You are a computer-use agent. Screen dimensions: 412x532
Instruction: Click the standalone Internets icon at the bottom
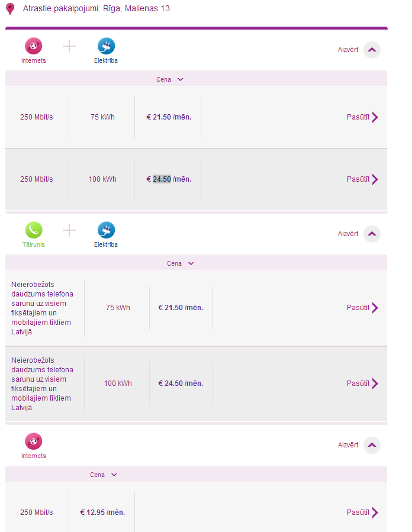[x=34, y=441]
